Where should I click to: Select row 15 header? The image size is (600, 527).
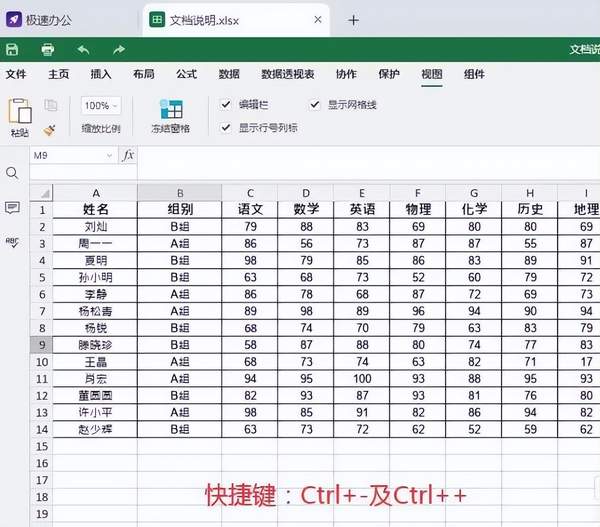[x=42, y=446]
